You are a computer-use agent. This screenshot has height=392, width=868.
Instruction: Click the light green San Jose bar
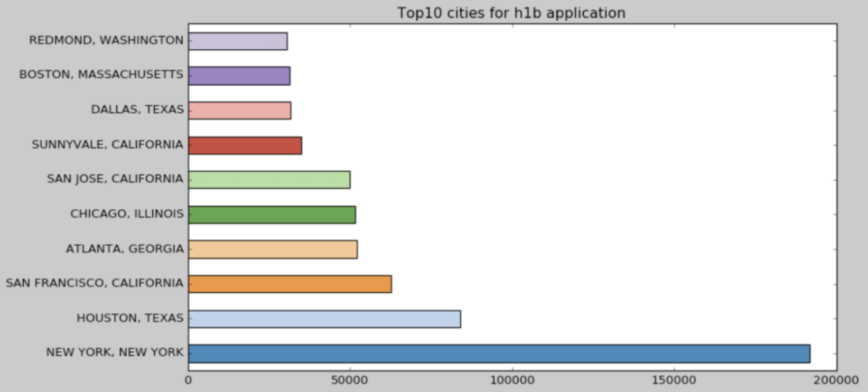pyautogui.click(x=269, y=180)
